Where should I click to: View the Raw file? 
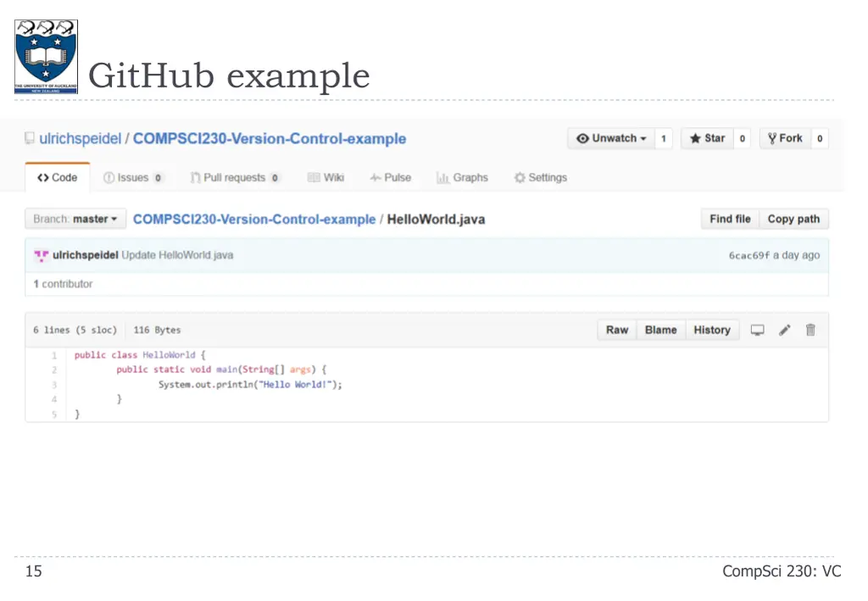(617, 331)
